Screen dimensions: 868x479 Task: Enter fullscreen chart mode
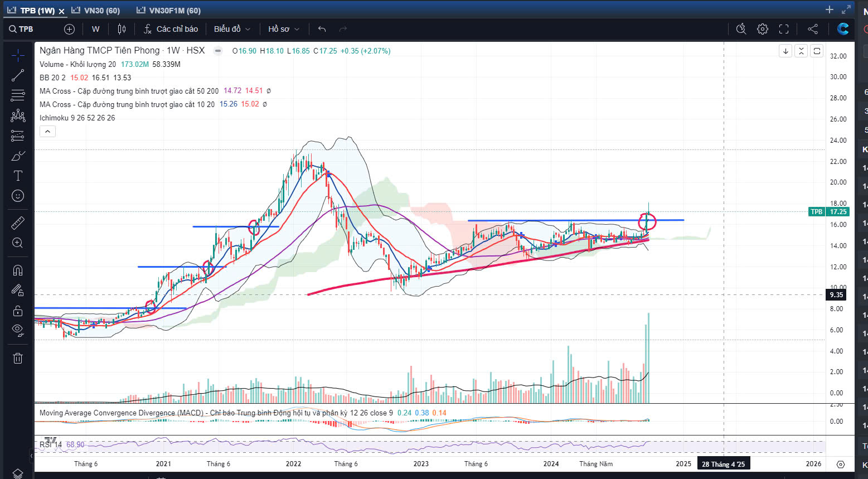(x=784, y=29)
